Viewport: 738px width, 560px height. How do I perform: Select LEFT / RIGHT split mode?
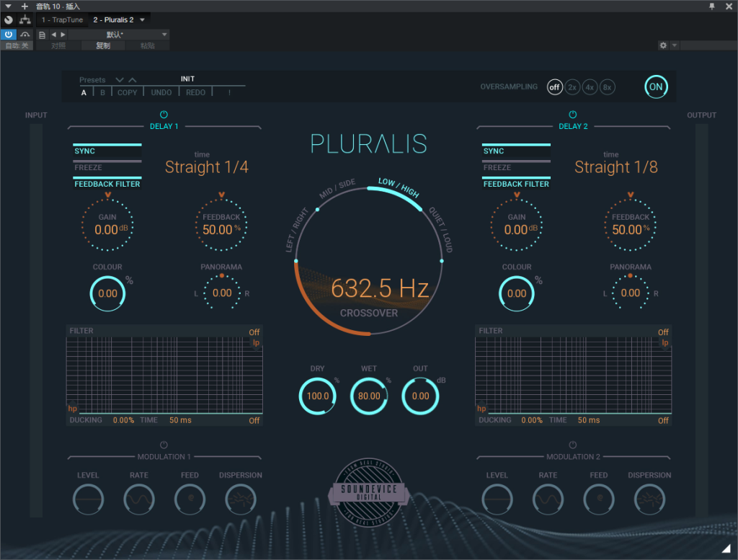click(296, 230)
